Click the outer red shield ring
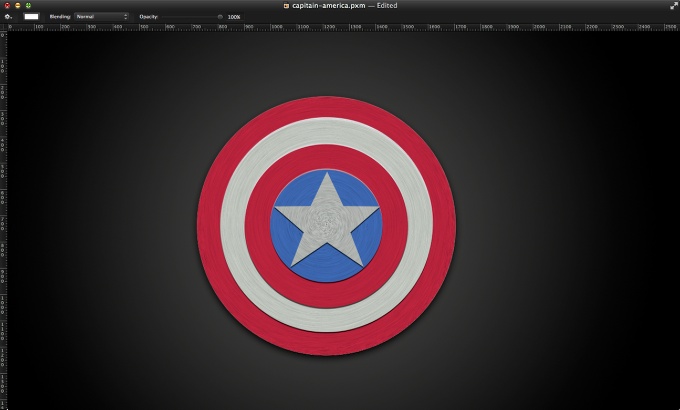 [x=327, y=108]
